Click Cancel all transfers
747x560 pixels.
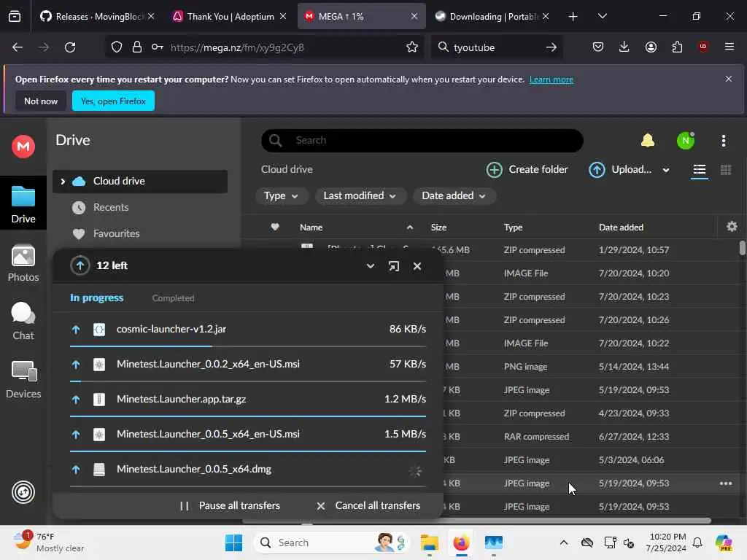pyautogui.click(x=368, y=506)
